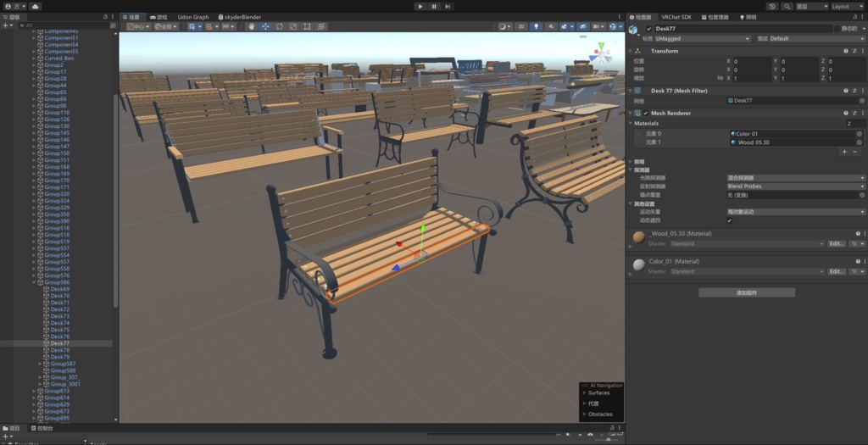Image resolution: width=868 pixels, height=445 pixels.
Task: Open the Blend Probes dropdown
Action: point(795,186)
